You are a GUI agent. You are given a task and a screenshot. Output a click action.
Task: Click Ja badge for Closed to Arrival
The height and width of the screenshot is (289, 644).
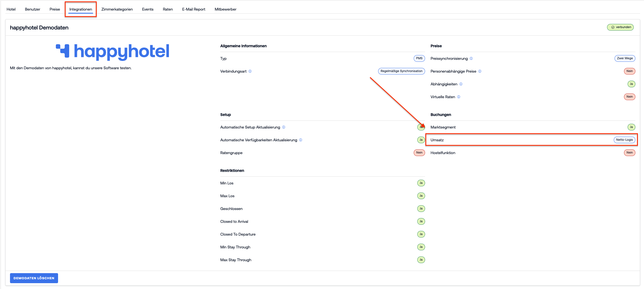(421, 221)
